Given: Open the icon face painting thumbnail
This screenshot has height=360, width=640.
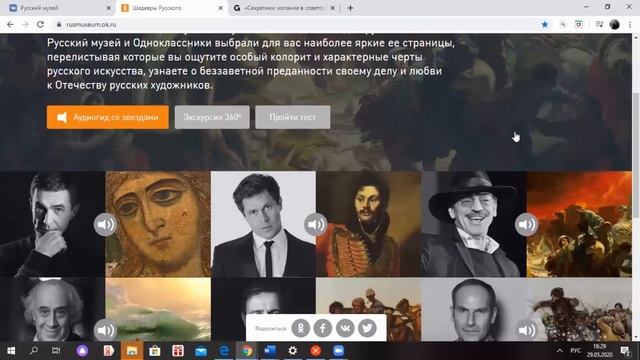Looking at the screenshot, I should click(x=158, y=224).
